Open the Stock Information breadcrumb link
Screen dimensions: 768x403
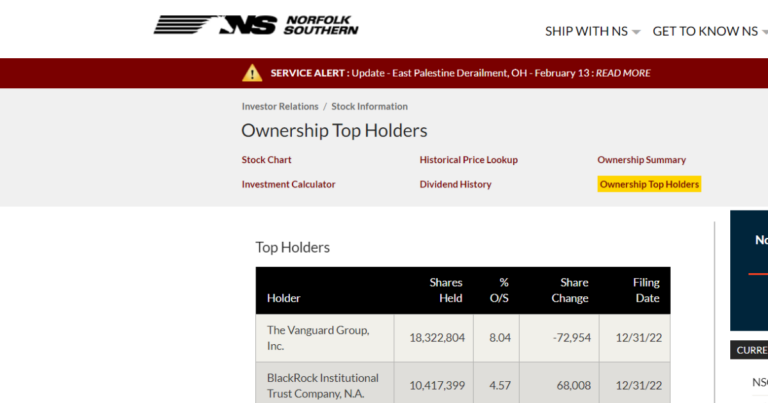(369, 106)
